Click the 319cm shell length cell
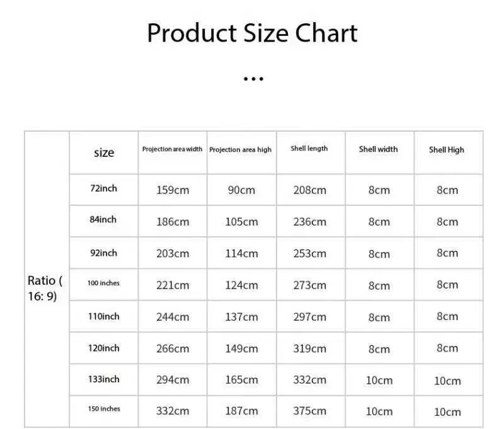The image size is (504, 429). click(309, 348)
